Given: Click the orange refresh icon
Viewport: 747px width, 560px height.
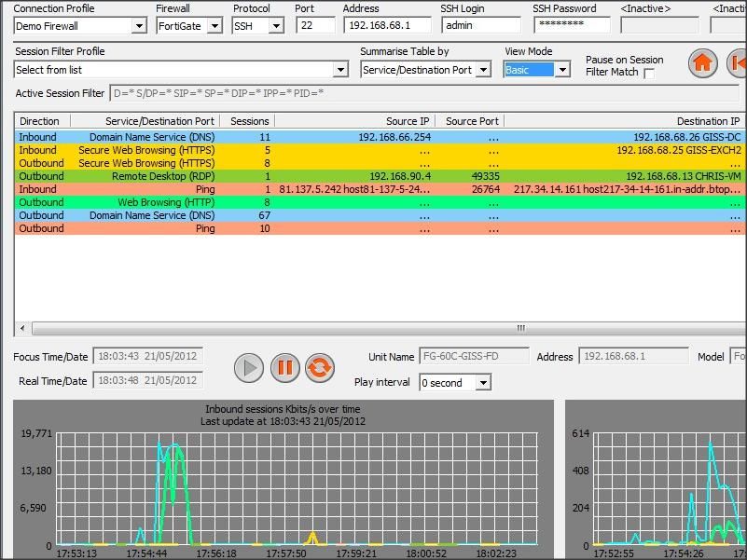Looking at the screenshot, I should 319,368.
